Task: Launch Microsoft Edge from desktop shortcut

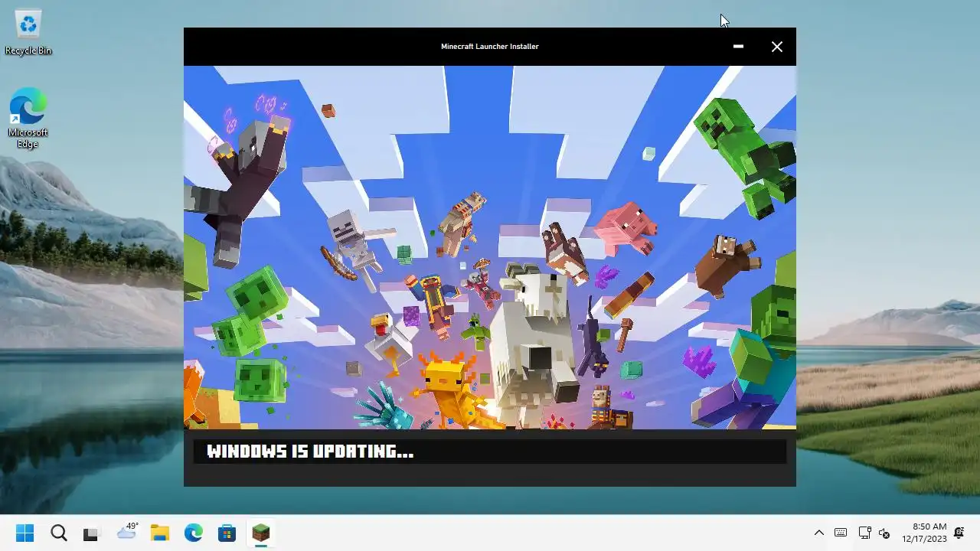Action: coord(28,119)
